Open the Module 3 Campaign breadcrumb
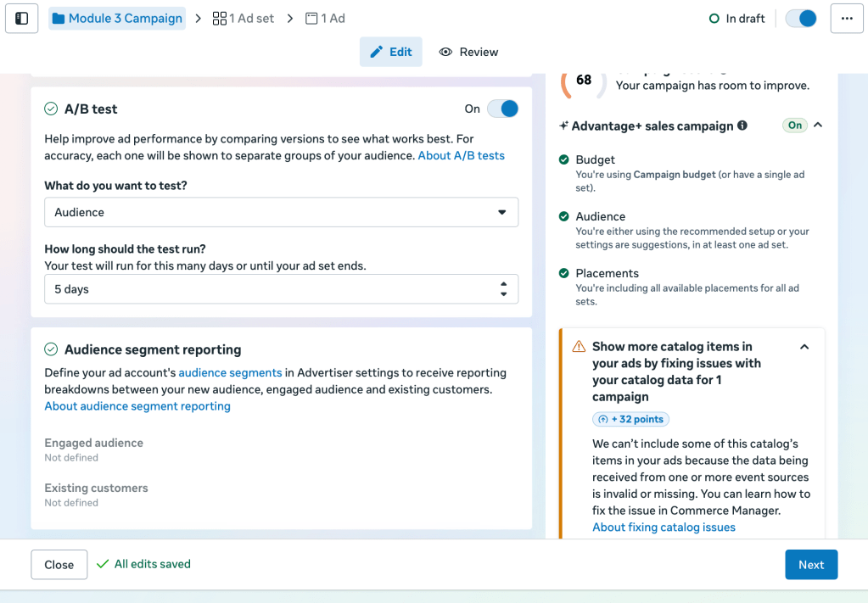Image resolution: width=868 pixels, height=603 pixels. tap(117, 19)
